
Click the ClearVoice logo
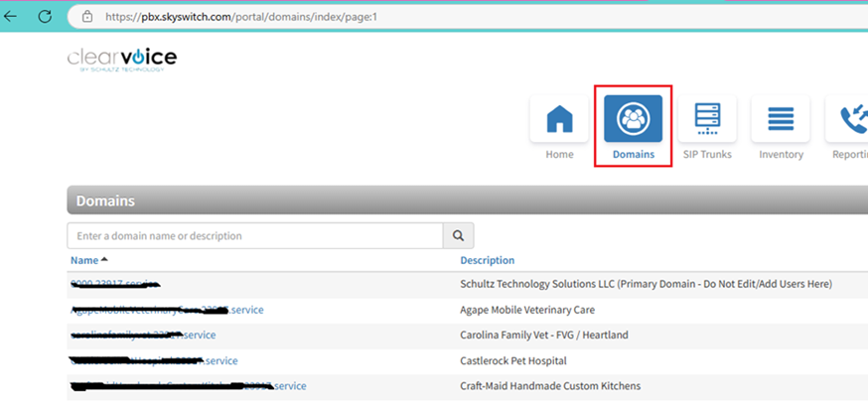tap(122, 61)
